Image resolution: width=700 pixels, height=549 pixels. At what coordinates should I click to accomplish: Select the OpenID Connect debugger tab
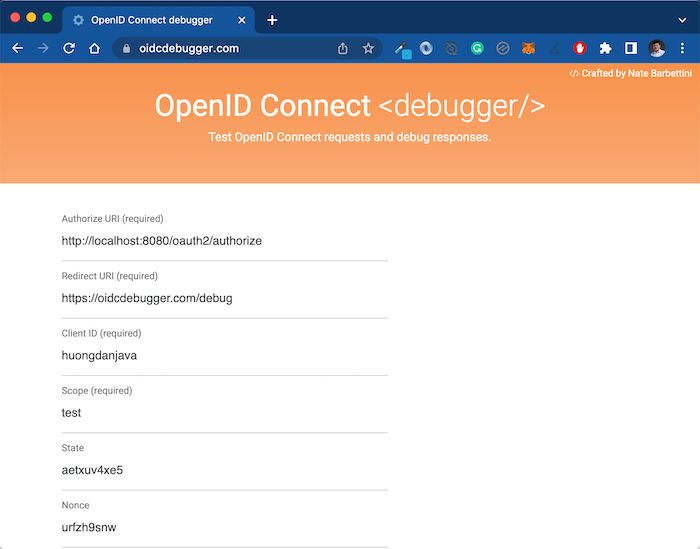click(158, 20)
